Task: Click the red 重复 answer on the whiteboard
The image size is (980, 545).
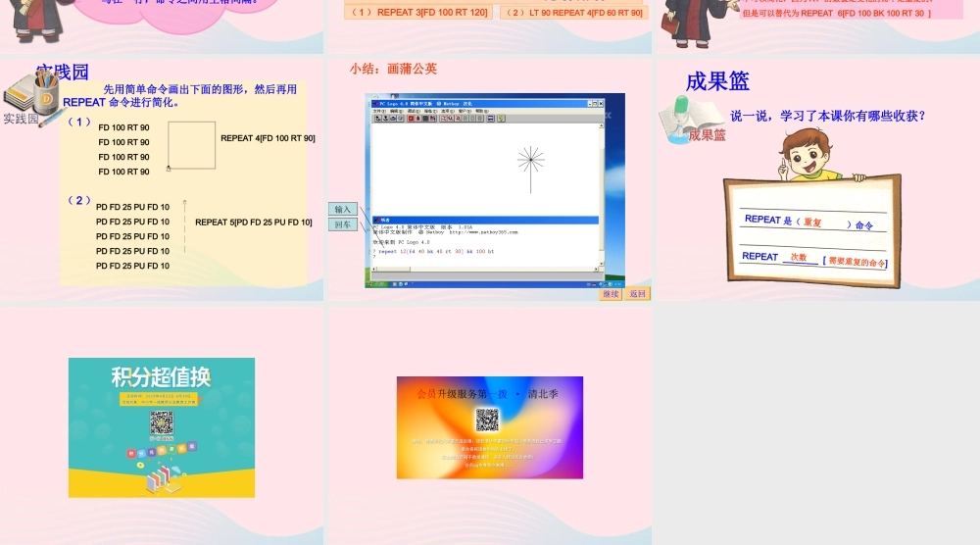Action: (x=812, y=222)
